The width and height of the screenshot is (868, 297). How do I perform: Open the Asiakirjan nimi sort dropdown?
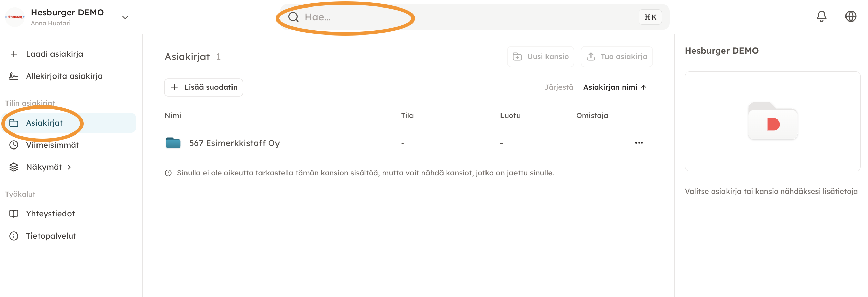point(614,87)
